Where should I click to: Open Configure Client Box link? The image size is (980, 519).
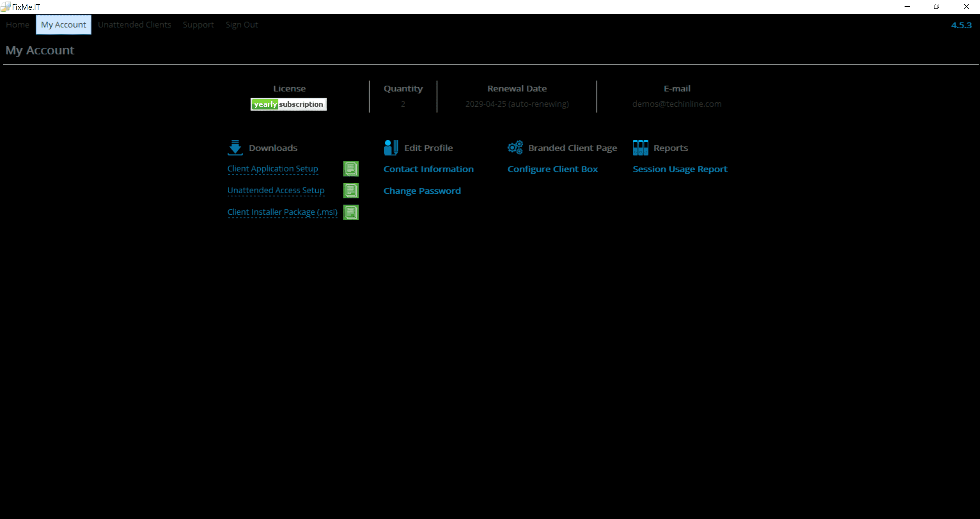tap(552, 169)
